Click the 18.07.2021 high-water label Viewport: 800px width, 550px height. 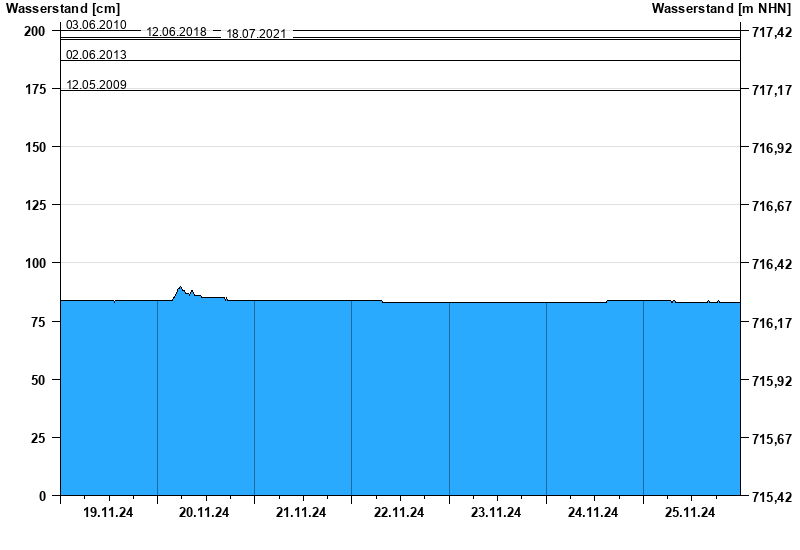coord(256,34)
